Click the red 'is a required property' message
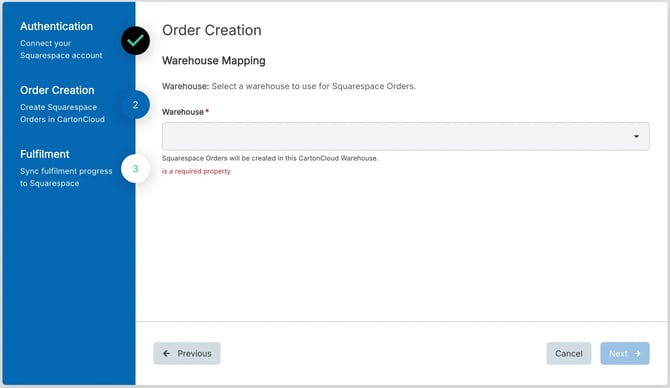The width and height of the screenshot is (670, 388). 196,171
